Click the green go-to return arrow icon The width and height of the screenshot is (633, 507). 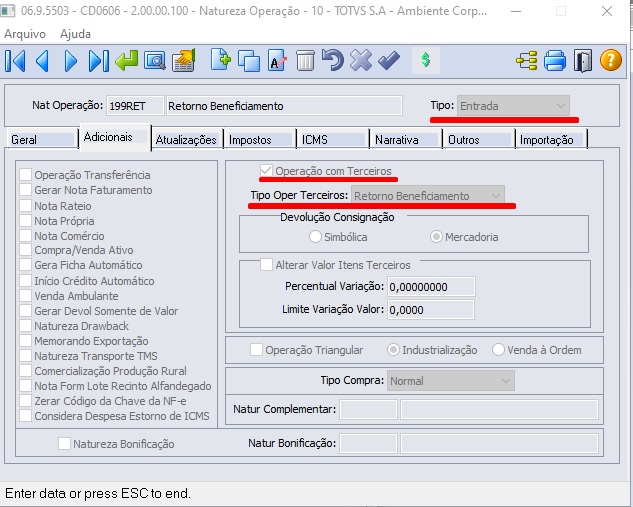(126, 61)
